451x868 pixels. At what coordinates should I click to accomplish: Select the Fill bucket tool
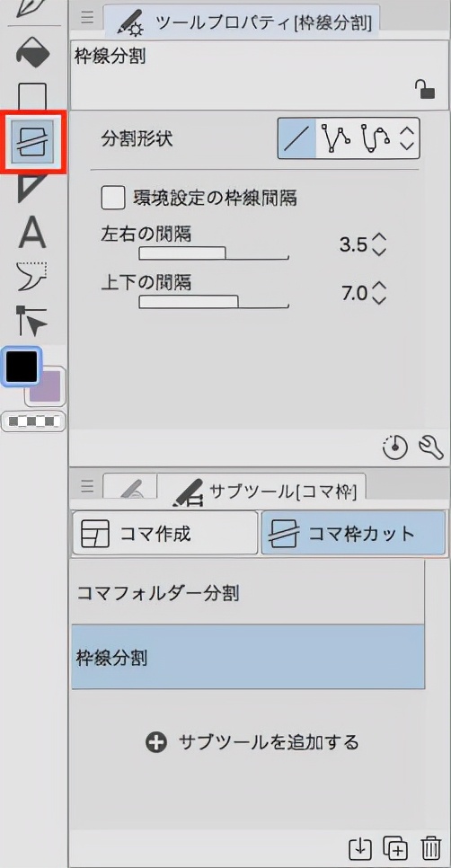click(33, 54)
